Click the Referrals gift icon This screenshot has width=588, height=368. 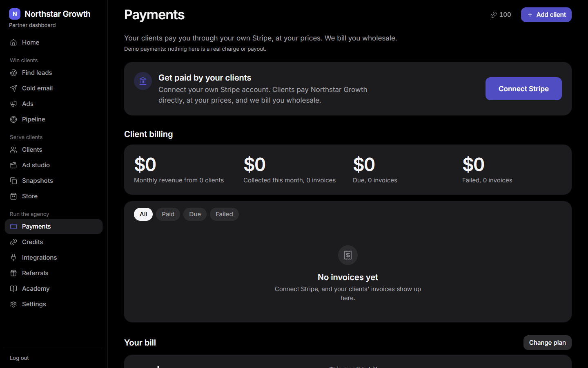click(13, 273)
